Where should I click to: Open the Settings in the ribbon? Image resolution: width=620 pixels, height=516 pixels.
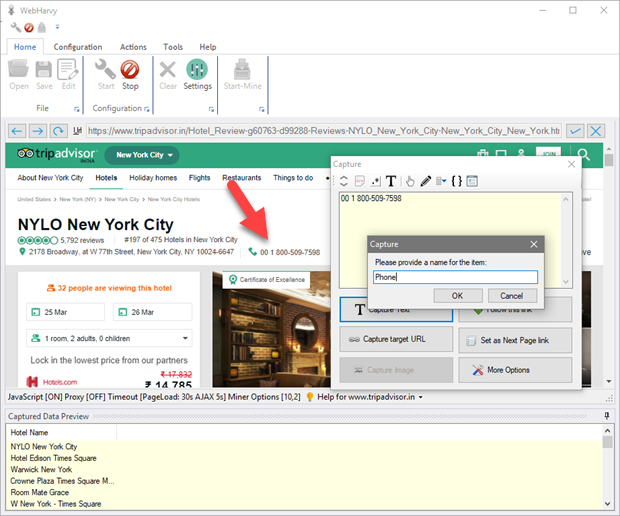[x=197, y=74]
